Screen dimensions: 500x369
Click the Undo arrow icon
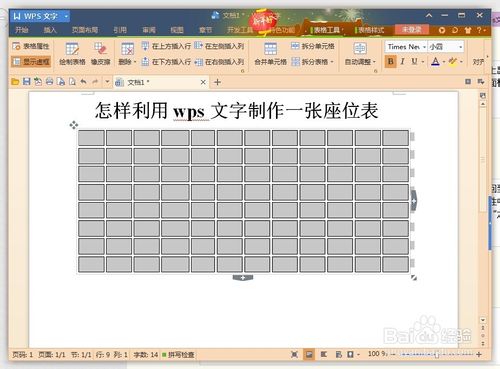point(83,82)
